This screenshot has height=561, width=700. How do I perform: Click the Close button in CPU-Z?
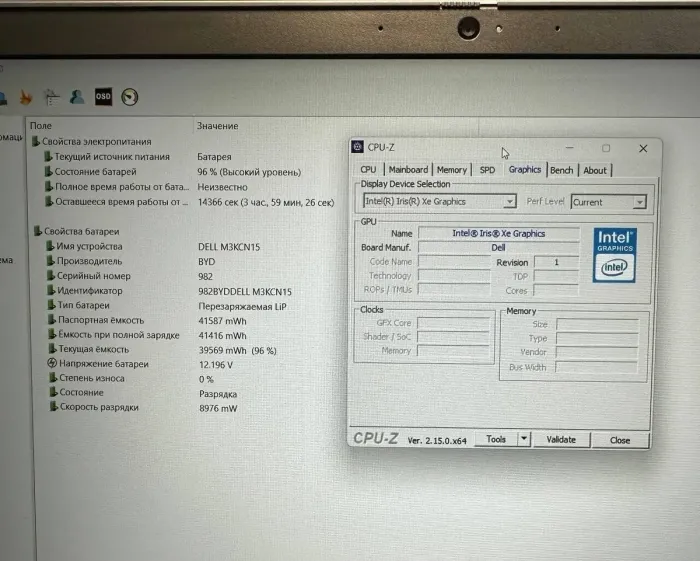pos(620,439)
